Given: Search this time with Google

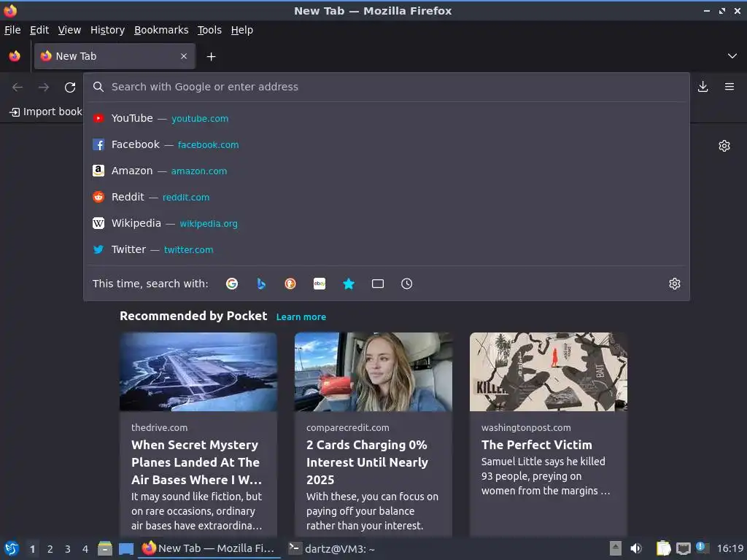Looking at the screenshot, I should pos(232,284).
